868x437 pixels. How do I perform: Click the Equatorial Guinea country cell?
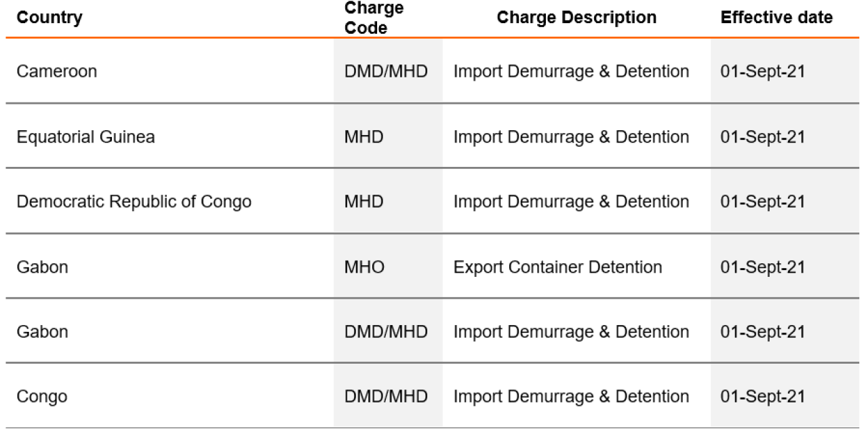(x=85, y=136)
